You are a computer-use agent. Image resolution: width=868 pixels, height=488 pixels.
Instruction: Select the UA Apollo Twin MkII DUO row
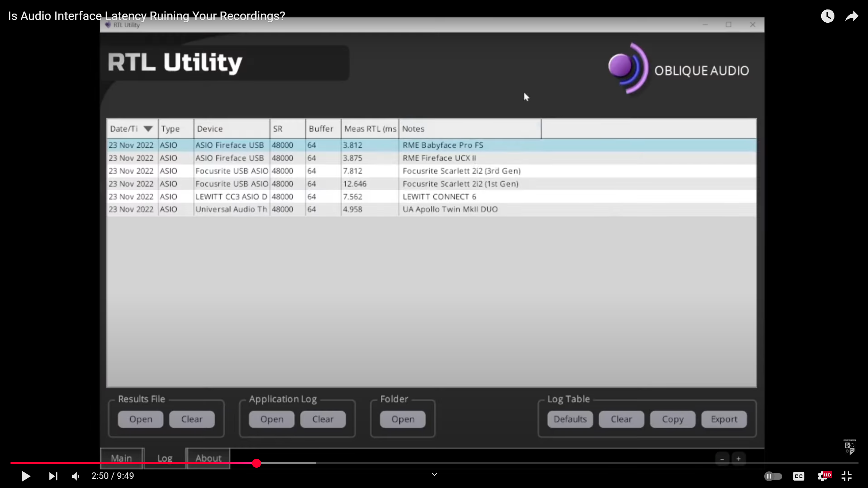click(x=431, y=209)
